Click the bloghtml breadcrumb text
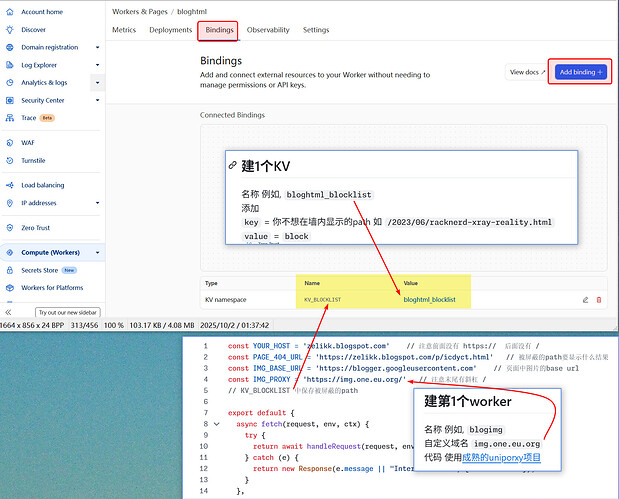This screenshot has width=619, height=499. coord(192,12)
